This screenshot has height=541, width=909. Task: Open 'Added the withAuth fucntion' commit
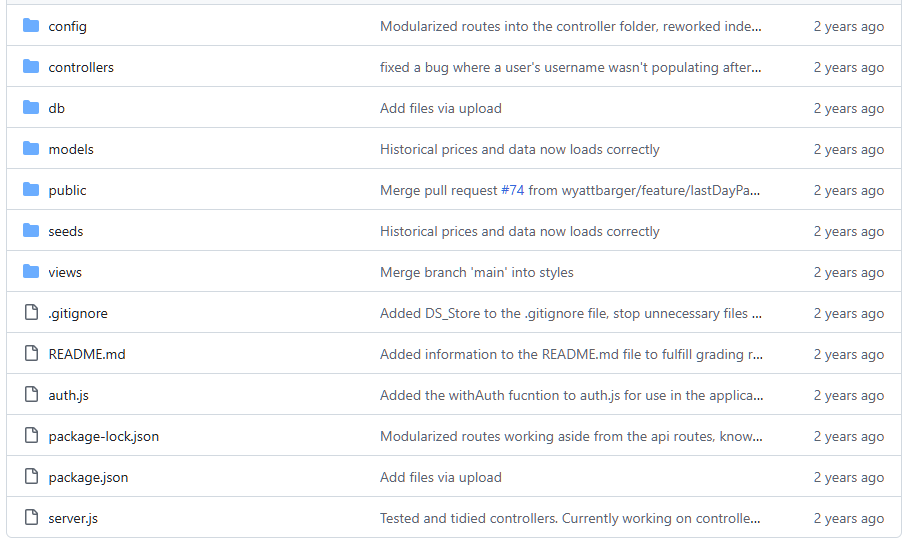(571, 395)
